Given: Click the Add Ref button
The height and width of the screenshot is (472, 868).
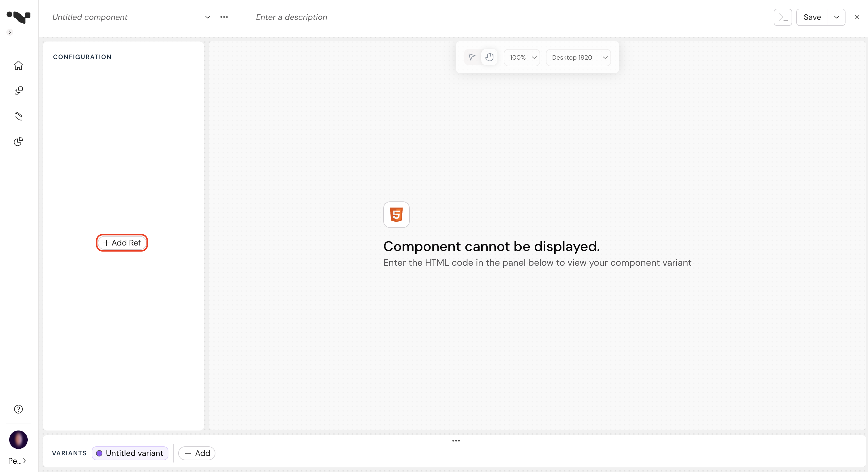Looking at the screenshot, I should tap(122, 243).
